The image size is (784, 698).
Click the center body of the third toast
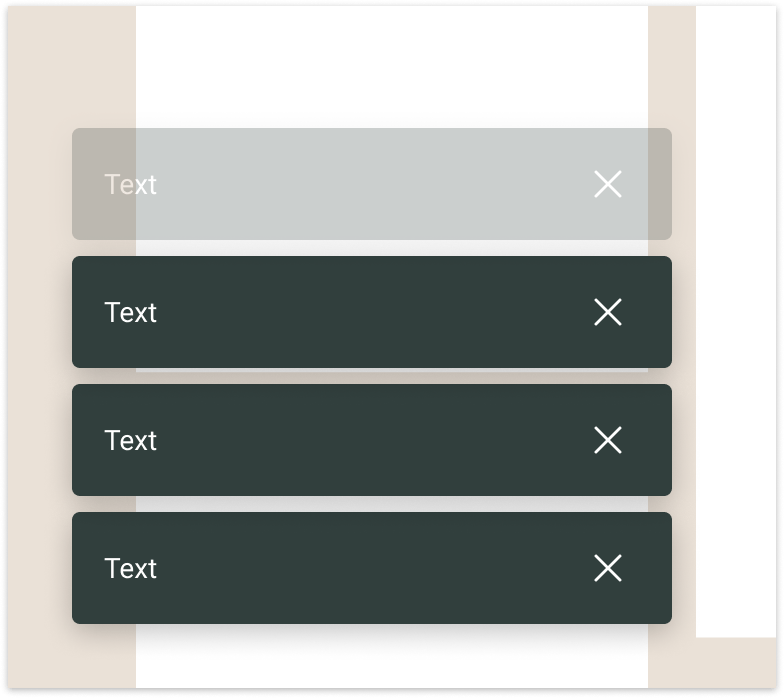pos(372,440)
